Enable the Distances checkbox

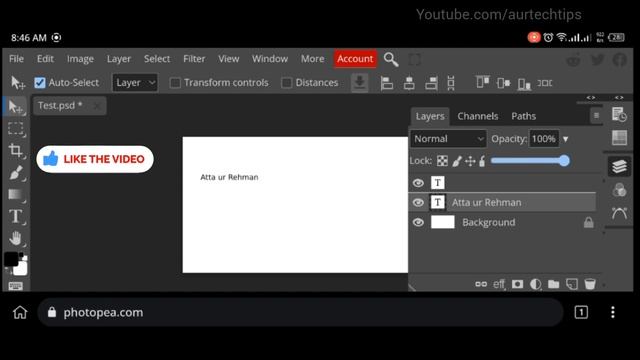pyautogui.click(x=287, y=83)
